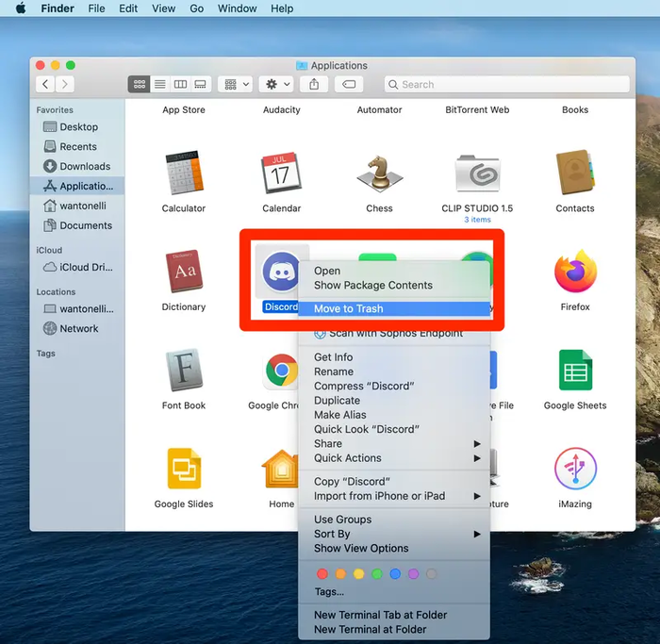Image resolution: width=660 pixels, height=644 pixels.
Task: Open Desktop in the sidebar
Action: [x=77, y=126]
